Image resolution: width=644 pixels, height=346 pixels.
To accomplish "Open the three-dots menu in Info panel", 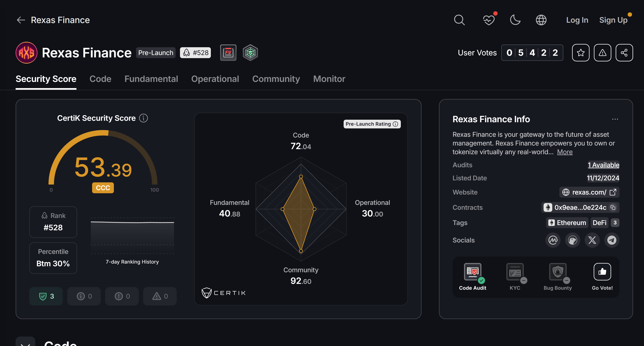I will click(615, 119).
